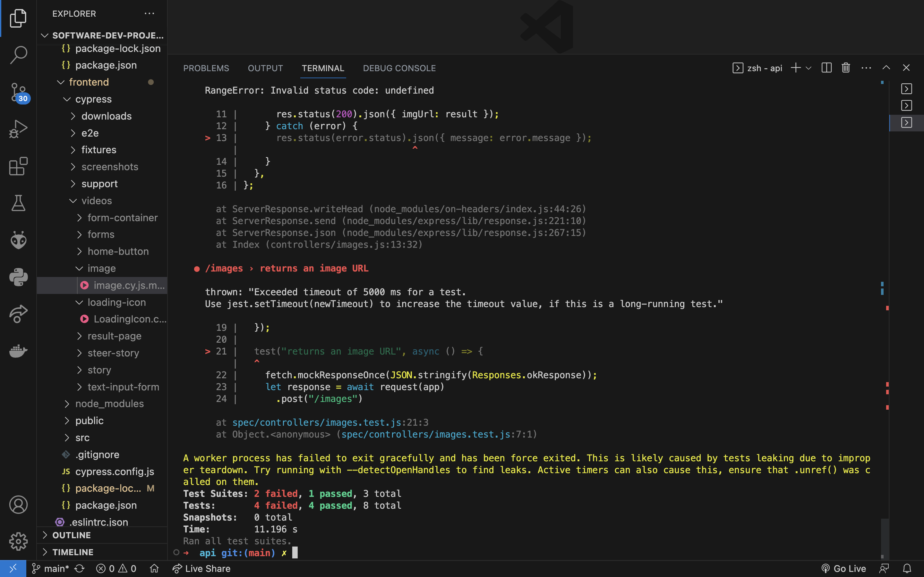This screenshot has width=924, height=577.
Task: Open the Docker extension view
Action: 18,351
